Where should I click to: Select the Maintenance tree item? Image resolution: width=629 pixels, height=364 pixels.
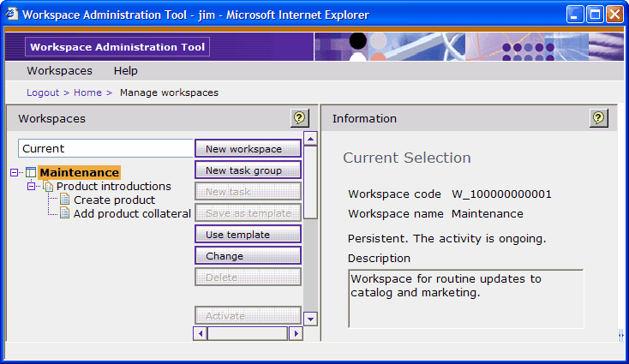point(79,172)
